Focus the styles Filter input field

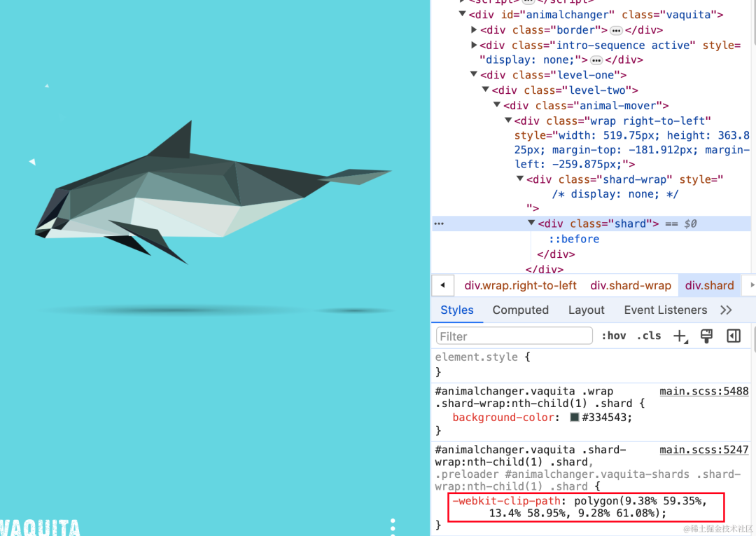pyautogui.click(x=514, y=336)
